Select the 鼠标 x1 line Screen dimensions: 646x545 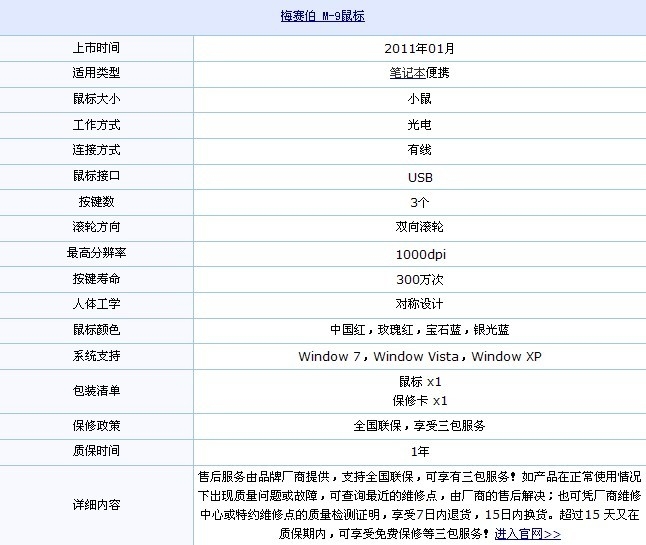pyautogui.click(x=420, y=382)
